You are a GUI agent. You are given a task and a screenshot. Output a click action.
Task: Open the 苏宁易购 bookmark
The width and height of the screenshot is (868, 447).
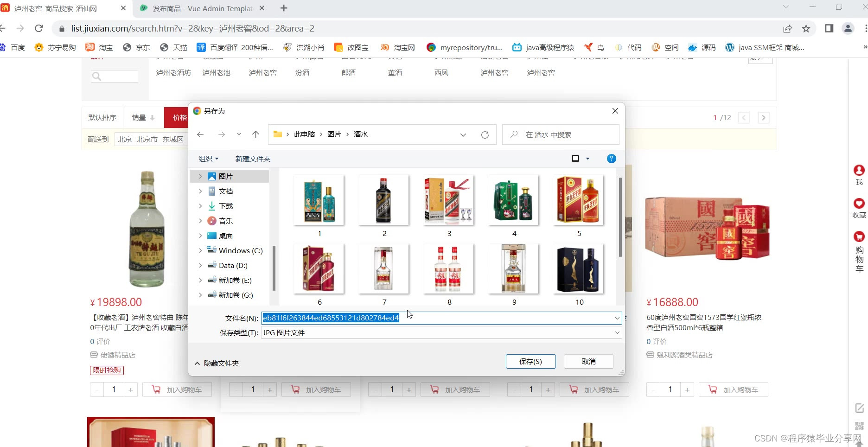[55, 47]
